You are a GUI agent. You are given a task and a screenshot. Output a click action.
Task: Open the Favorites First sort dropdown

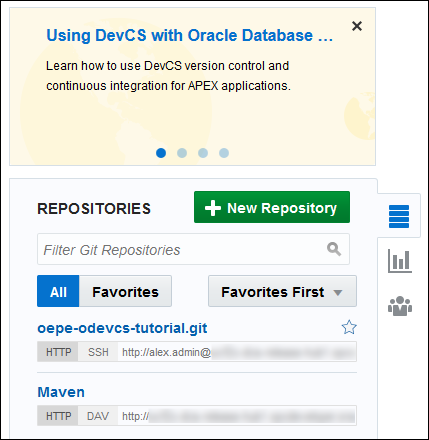coord(282,291)
